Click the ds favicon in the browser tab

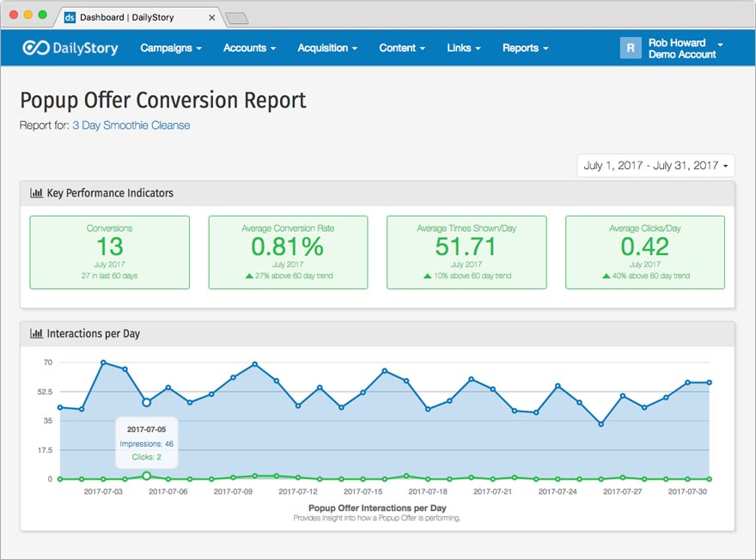coord(70,17)
